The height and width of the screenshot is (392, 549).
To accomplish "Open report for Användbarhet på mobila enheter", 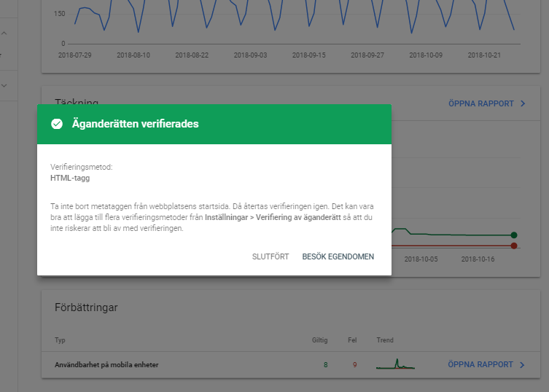I will tap(480, 364).
